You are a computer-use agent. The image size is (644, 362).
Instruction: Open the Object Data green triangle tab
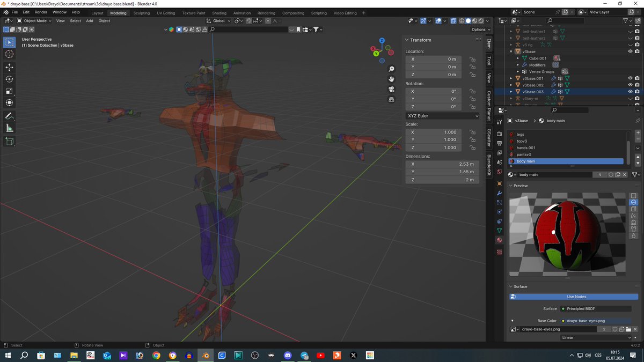click(x=500, y=231)
